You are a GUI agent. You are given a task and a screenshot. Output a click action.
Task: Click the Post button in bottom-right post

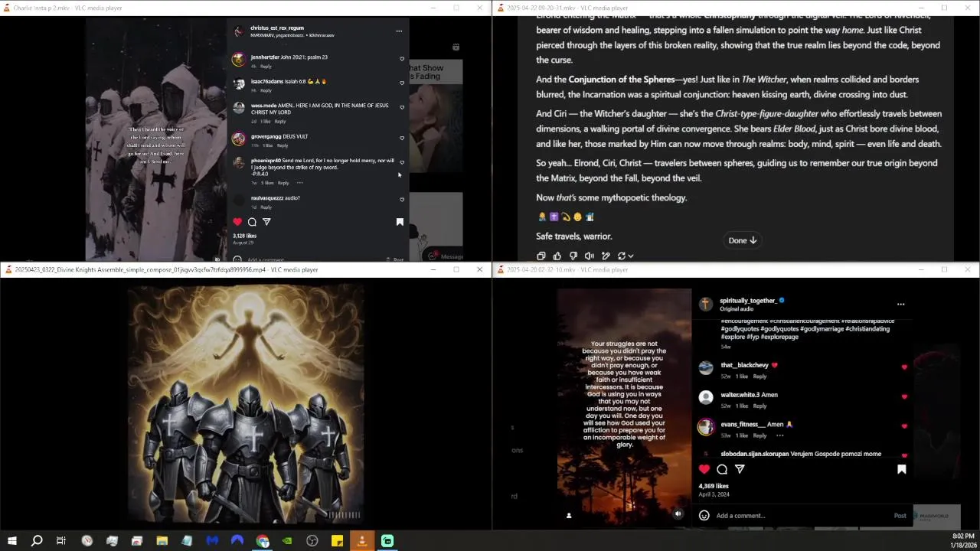[900, 516]
